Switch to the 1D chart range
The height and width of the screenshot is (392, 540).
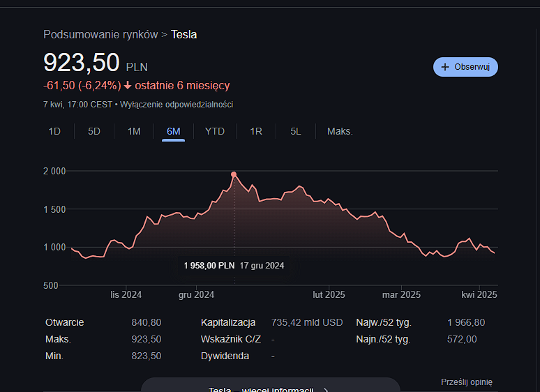[54, 131]
